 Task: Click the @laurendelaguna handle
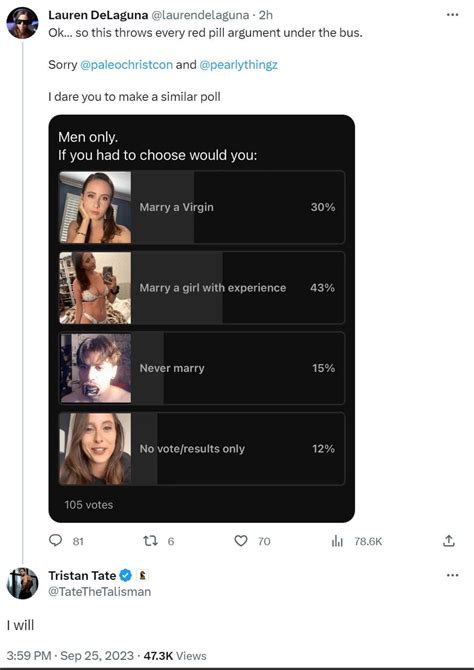coord(200,15)
